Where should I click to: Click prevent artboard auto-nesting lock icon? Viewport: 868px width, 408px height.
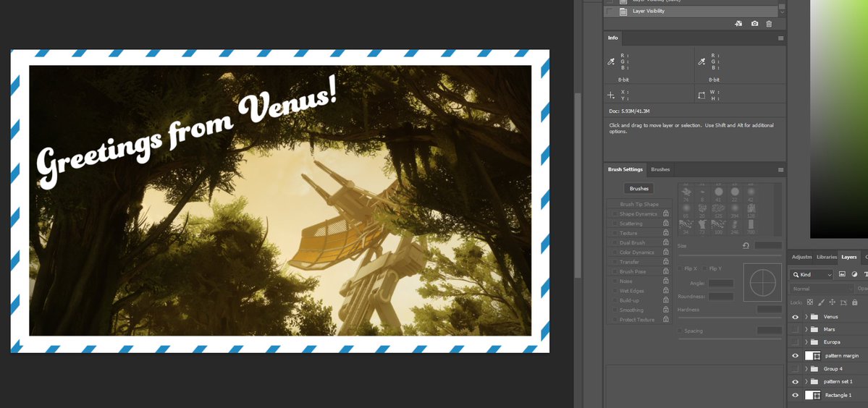843,302
